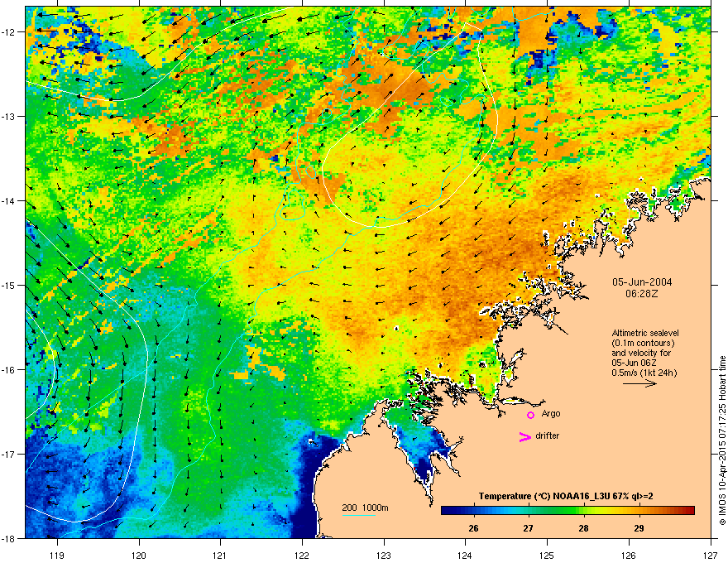Image resolution: width=728 pixels, height=563 pixels.
Task: Click the longitude label '125'
Action: 547,555
